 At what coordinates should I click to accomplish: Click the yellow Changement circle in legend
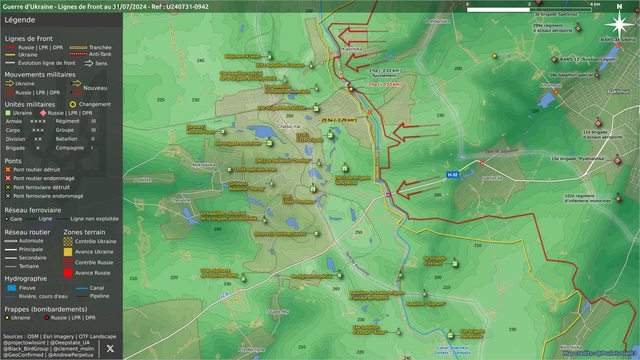[73, 104]
